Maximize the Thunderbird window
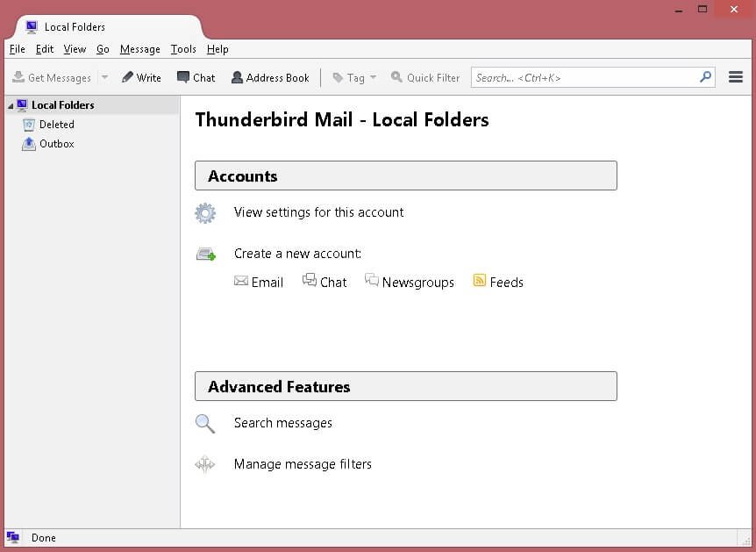Screen dimensions: 756x552 coord(703,9)
